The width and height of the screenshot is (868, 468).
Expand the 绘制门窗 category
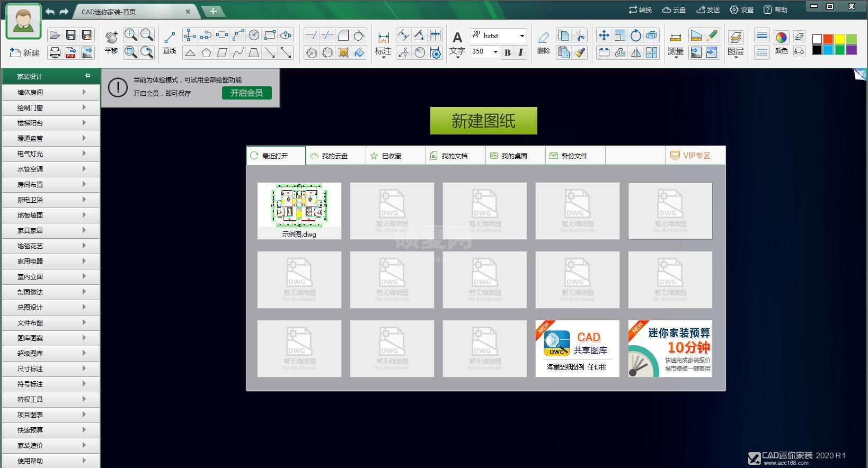pyautogui.click(x=50, y=107)
